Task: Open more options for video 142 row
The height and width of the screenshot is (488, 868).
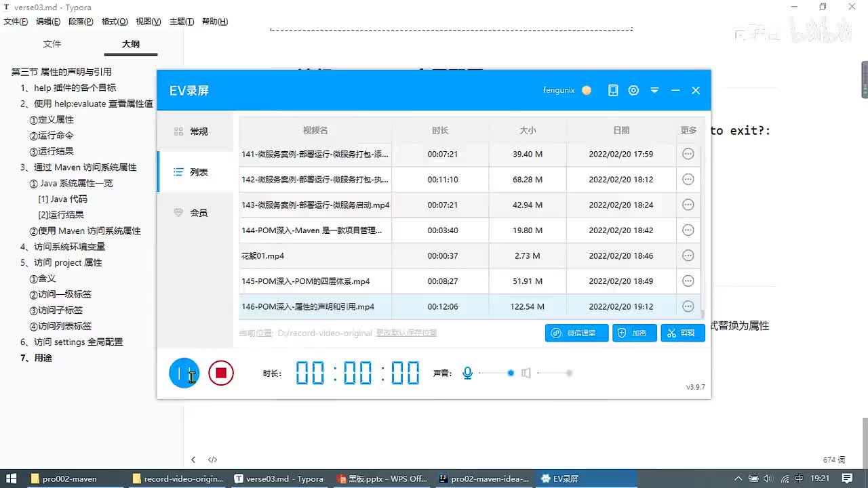Action: click(x=688, y=180)
